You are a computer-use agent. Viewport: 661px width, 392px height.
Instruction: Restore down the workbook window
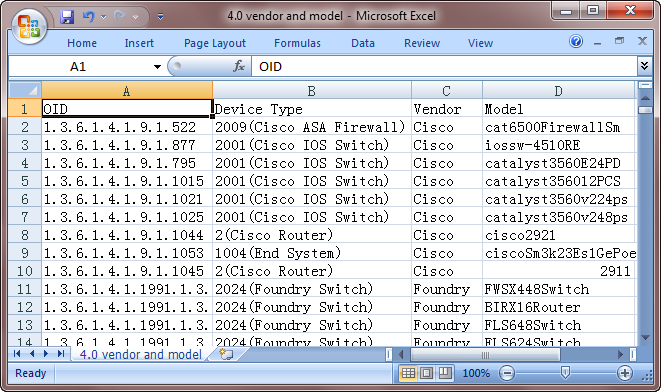point(619,41)
